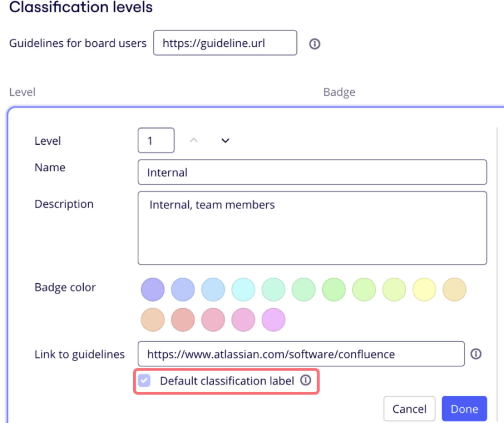Pick the bright green badge color swatch

[x=334, y=290]
